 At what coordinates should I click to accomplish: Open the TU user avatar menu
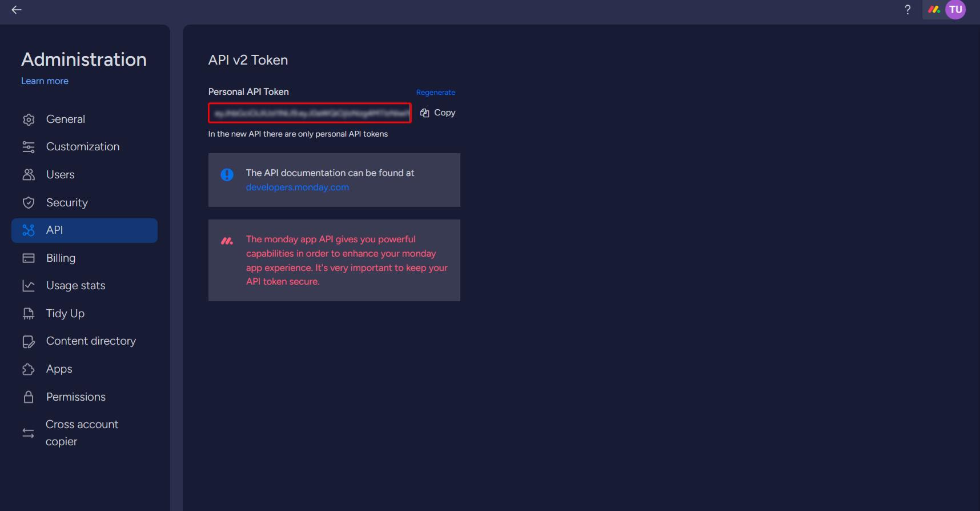click(x=955, y=10)
